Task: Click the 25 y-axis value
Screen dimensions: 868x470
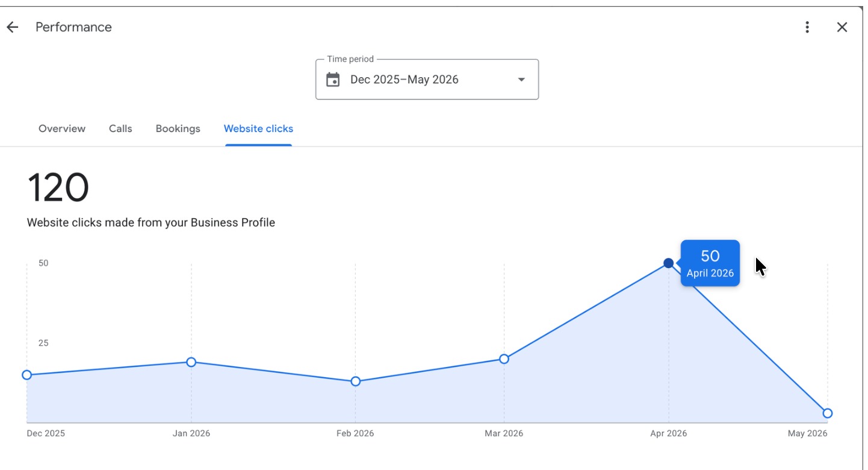Action: pos(43,343)
